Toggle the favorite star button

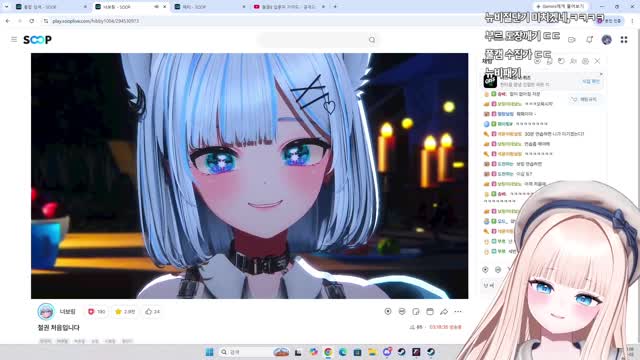click(x=125, y=311)
